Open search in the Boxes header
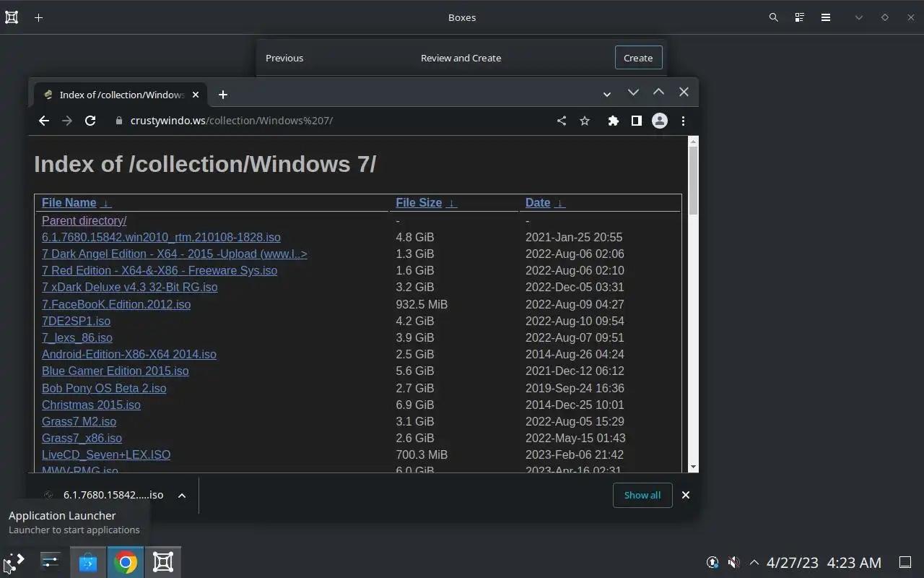Image resolution: width=924 pixels, height=578 pixels. 774,17
